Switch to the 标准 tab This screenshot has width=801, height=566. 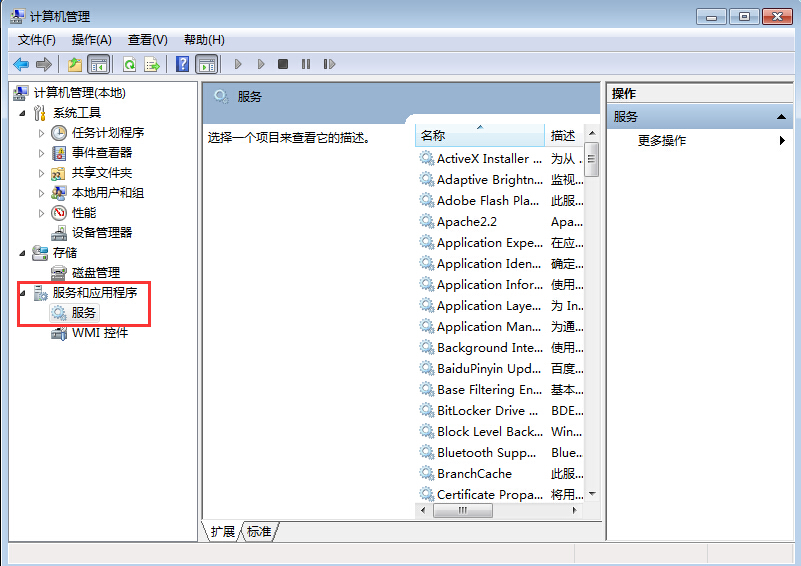tap(259, 532)
